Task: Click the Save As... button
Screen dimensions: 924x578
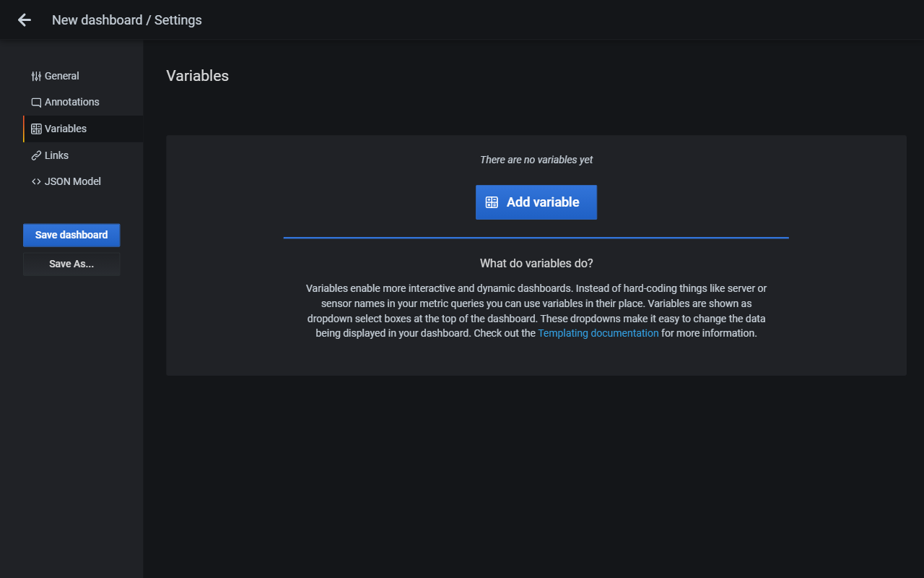Action: coord(71,264)
